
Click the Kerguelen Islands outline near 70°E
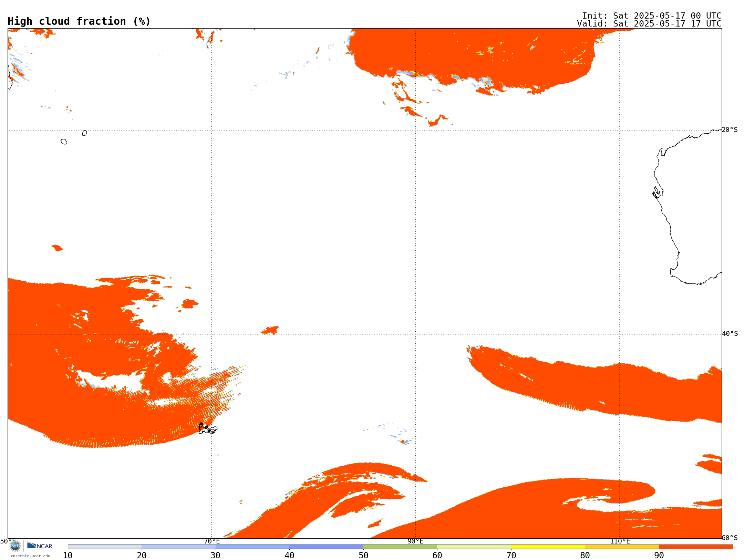208,428
